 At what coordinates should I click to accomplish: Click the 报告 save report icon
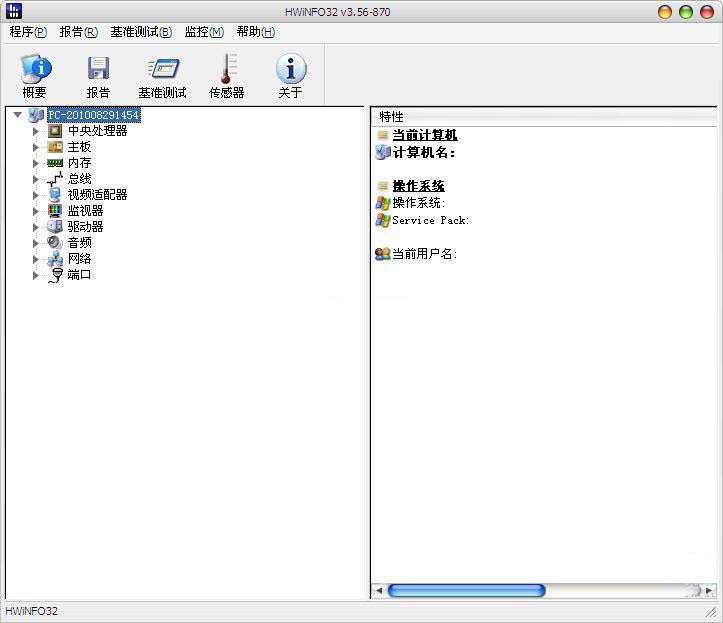pyautogui.click(x=98, y=69)
